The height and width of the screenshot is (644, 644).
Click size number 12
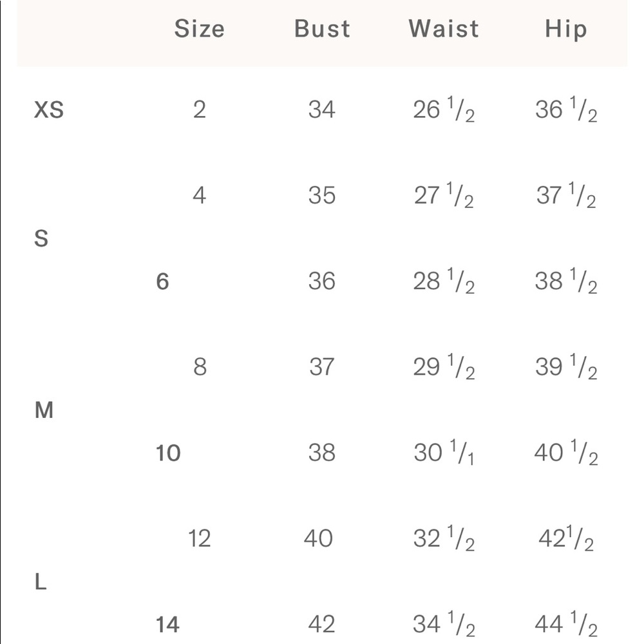click(199, 538)
